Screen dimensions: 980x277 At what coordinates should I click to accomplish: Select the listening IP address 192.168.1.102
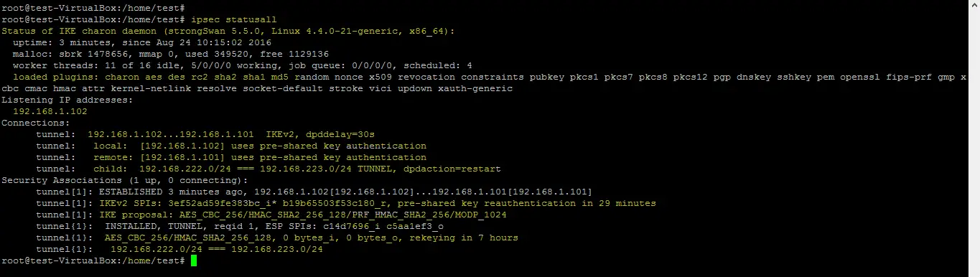(50, 112)
